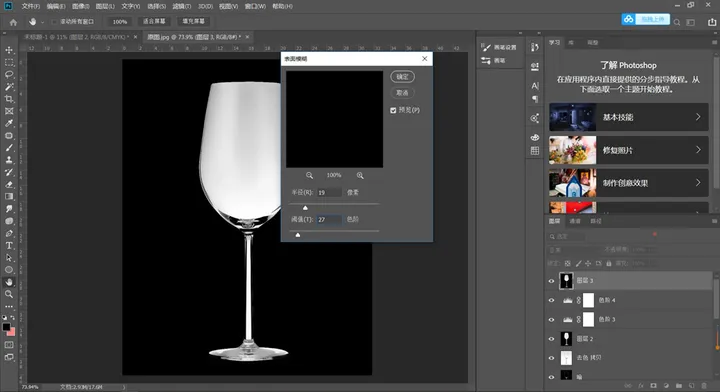Viewport: 720px width, 392px height.
Task: Select the Move tool
Action: [x=9, y=50]
